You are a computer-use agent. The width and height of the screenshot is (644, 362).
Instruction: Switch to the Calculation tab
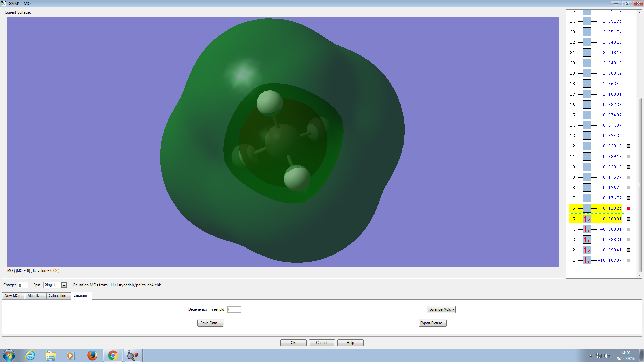click(x=57, y=296)
